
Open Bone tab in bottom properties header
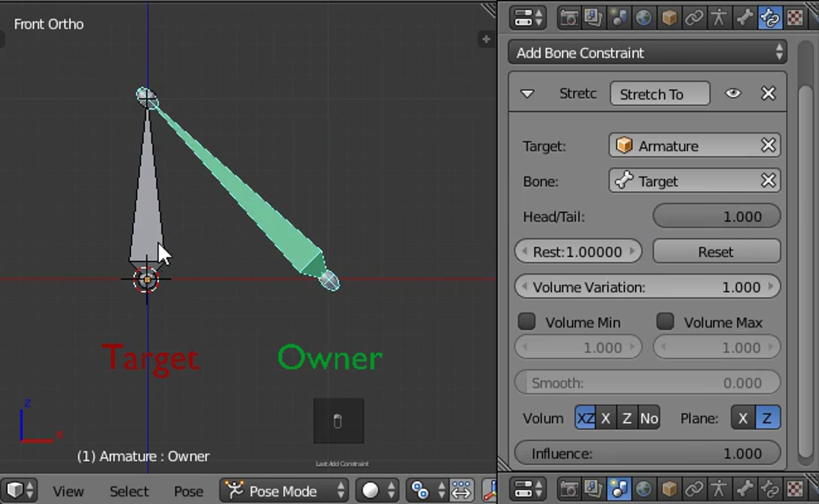[744, 489]
